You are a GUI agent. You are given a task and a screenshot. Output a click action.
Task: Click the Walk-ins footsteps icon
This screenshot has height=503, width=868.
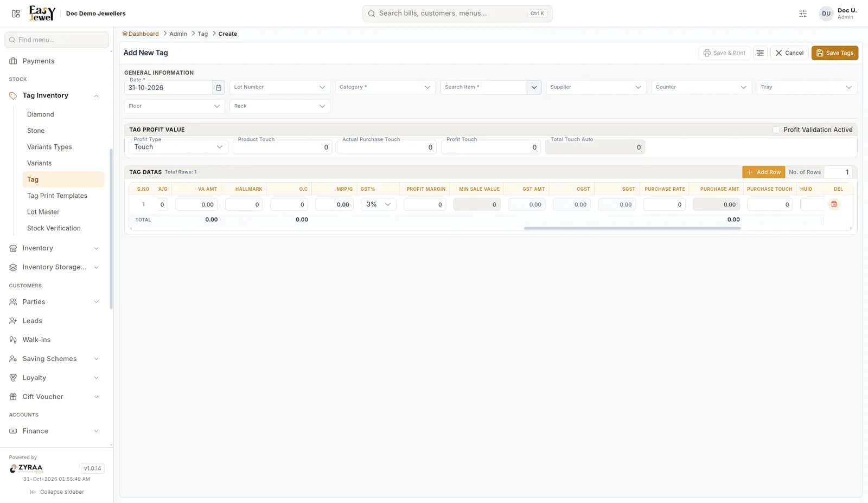click(13, 340)
